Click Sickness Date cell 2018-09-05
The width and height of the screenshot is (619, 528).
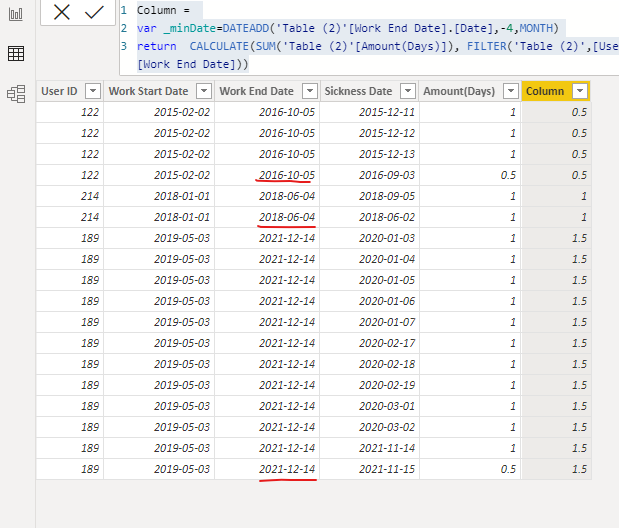[370, 196]
